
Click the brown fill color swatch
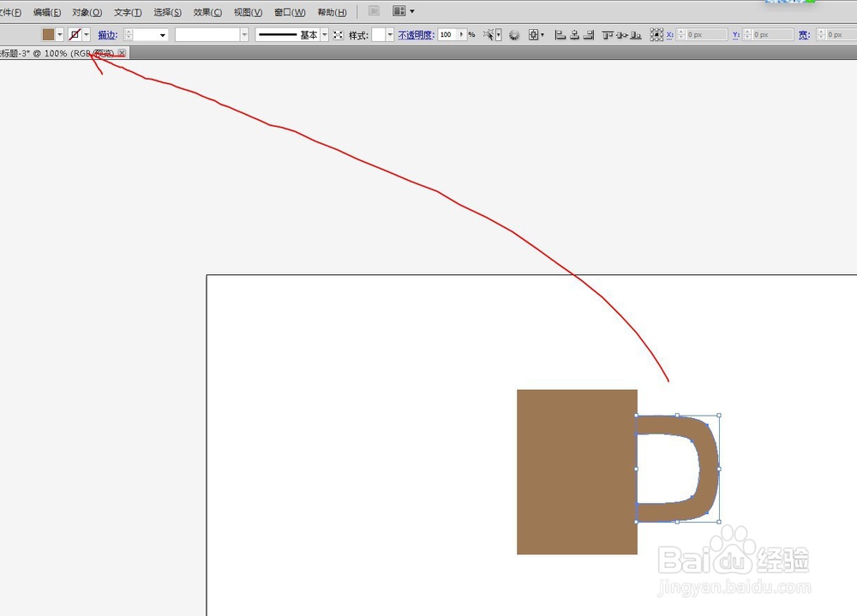point(48,34)
